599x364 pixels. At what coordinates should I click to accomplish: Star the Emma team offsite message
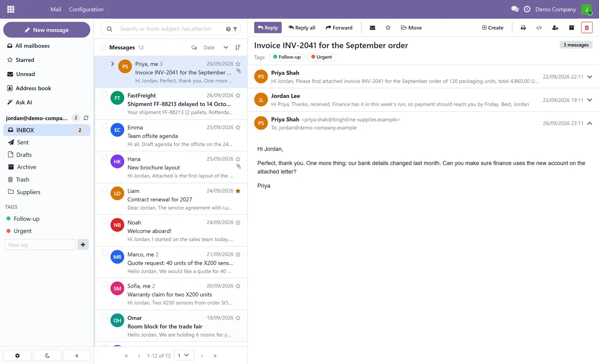coord(238,127)
